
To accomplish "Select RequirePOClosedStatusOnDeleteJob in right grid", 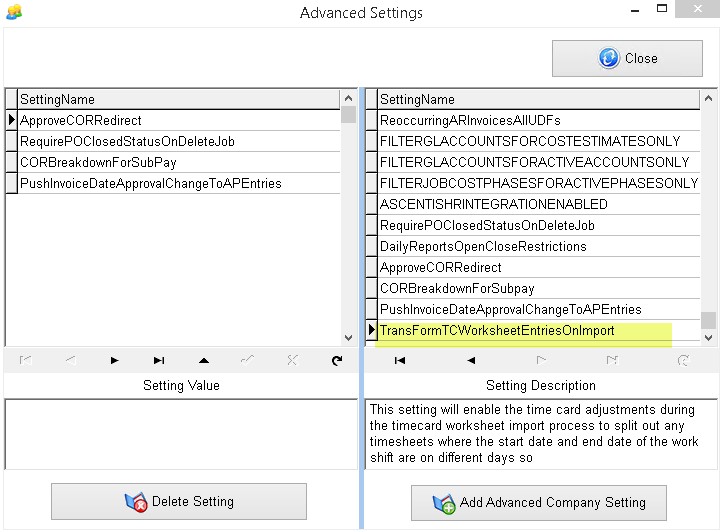I will pyautogui.click(x=539, y=225).
